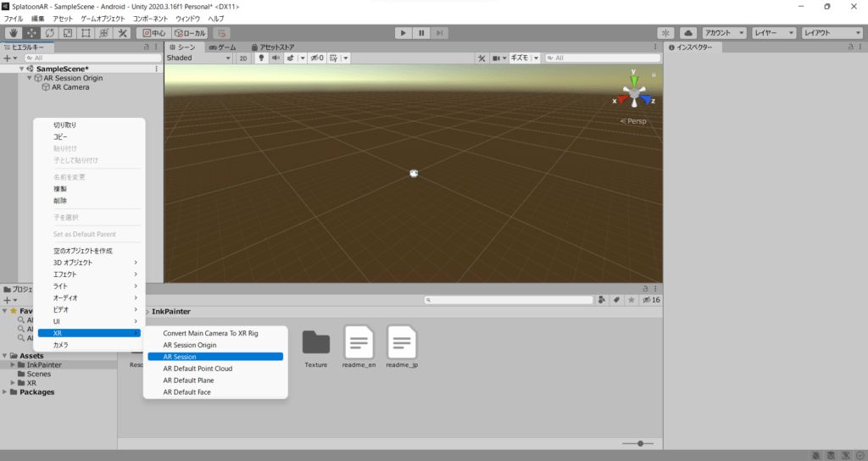This screenshot has width=868, height=461.
Task: Open the cloud services icon
Action: pyautogui.click(x=688, y=33)
